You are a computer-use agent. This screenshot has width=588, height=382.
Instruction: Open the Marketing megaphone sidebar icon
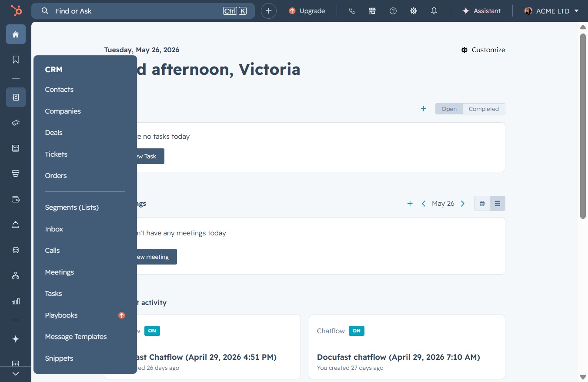(x=16, y=123)
